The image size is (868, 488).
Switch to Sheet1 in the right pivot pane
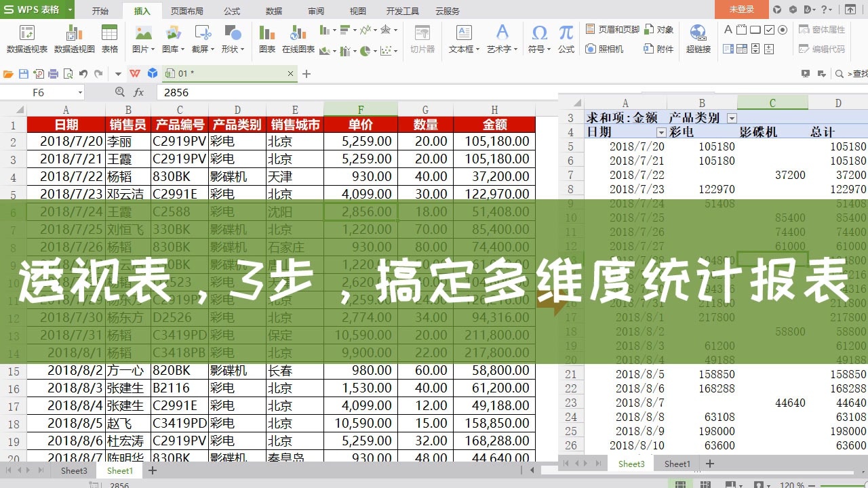[x=677, y=464]
